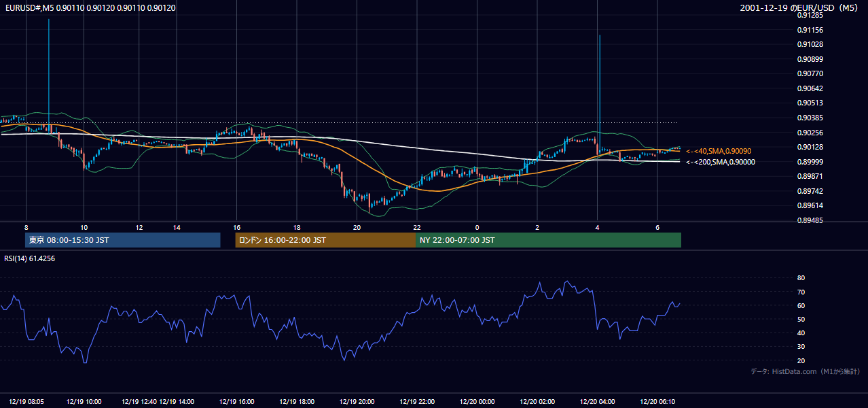Click RSI level 40 on scale
This screenshot has height=408, width=868.
coord(801,333)
